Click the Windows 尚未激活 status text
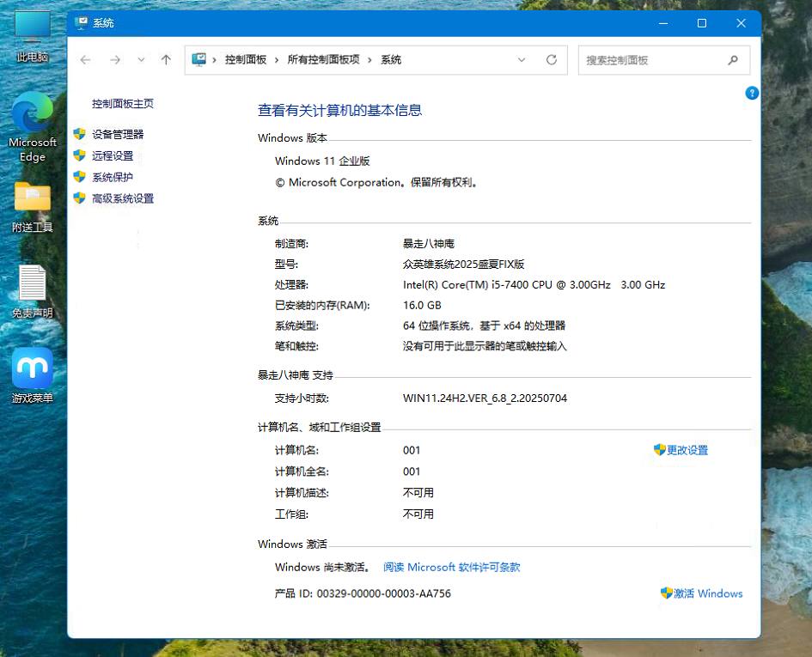The image size is (812, 657). coord(322,568)
